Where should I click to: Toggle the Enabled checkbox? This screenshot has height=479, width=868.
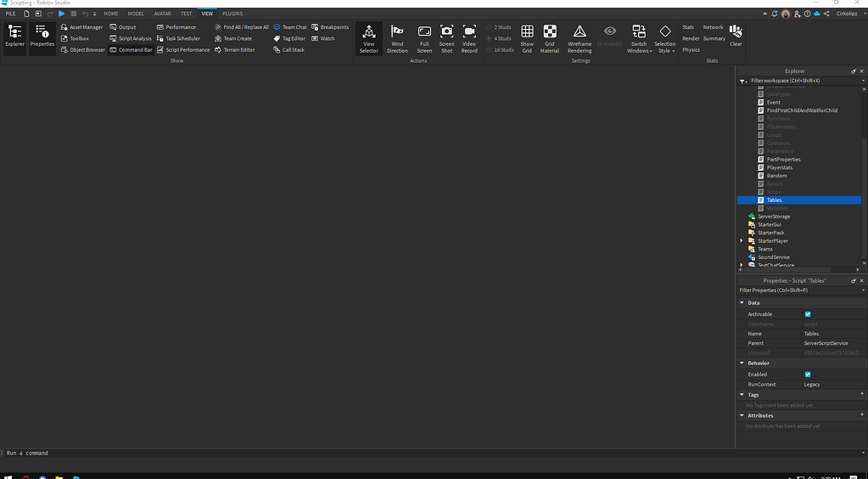808,375
